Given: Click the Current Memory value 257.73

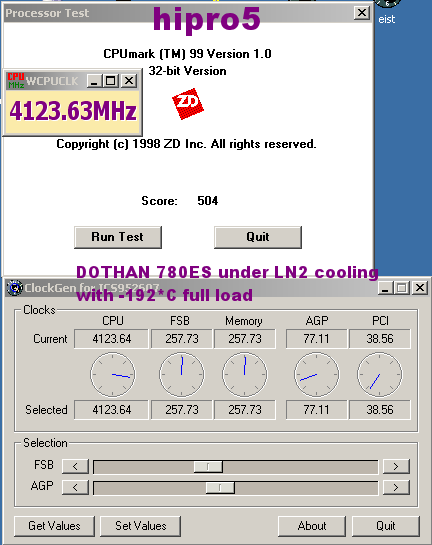Looking at the screenshot, I should pyautogui.click(x=245, y=339).
